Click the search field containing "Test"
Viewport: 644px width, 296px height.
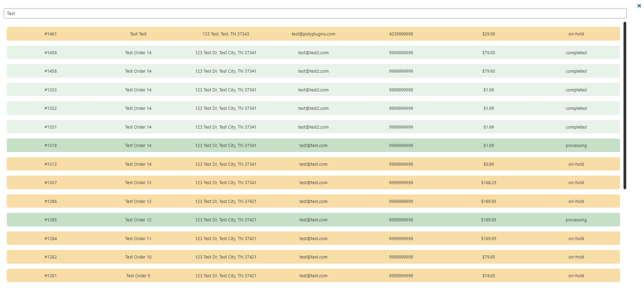coord(315,13)
